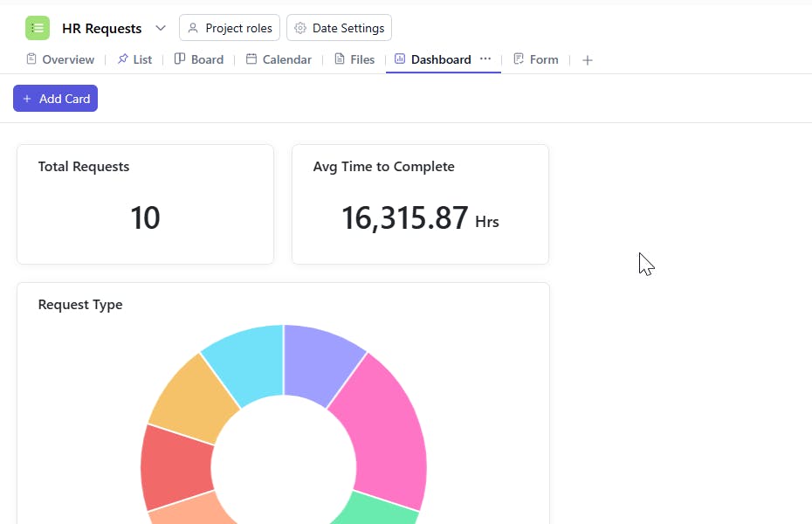
Task: Switch to the Form tab
Action: [x=535, y=59]
